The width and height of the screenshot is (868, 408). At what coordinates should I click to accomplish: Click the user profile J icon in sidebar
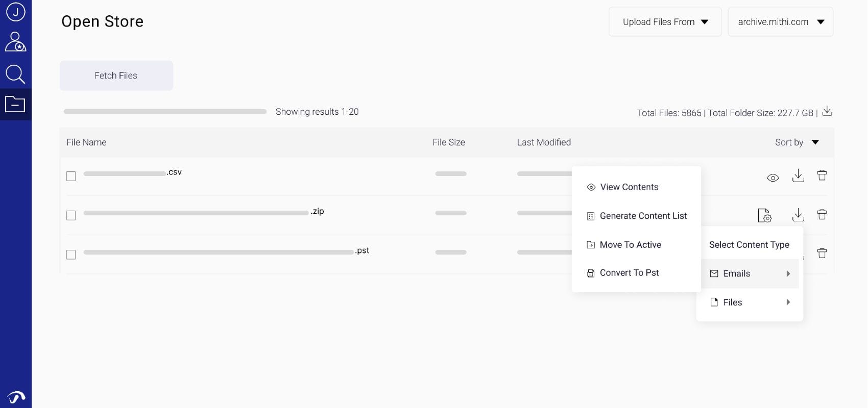[15, 12]
